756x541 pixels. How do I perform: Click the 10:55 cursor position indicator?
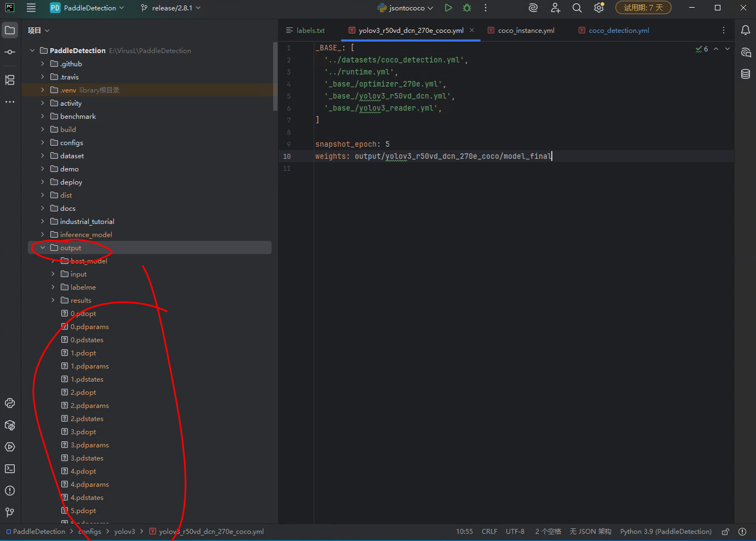pyautogui.click(x=464, y=532)
